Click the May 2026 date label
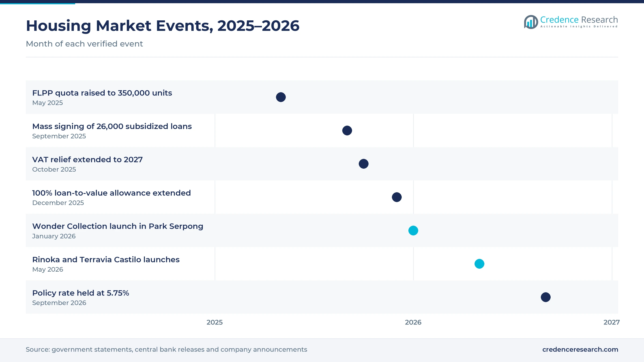Viewport: 644px width, 362px height. tap(48, 269)
